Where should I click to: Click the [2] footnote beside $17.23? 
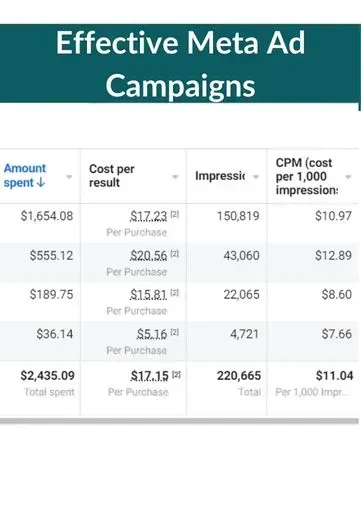175,214
